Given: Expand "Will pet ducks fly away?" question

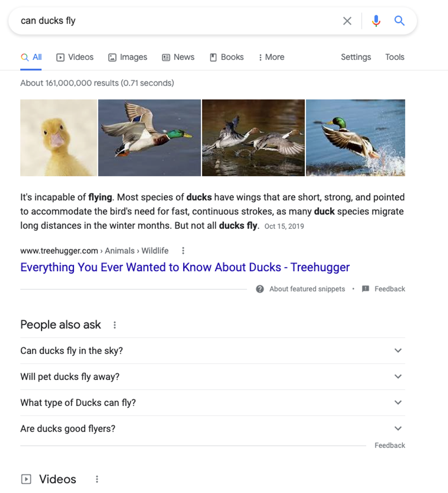Looking at the screenshot, I should point(398,377).
